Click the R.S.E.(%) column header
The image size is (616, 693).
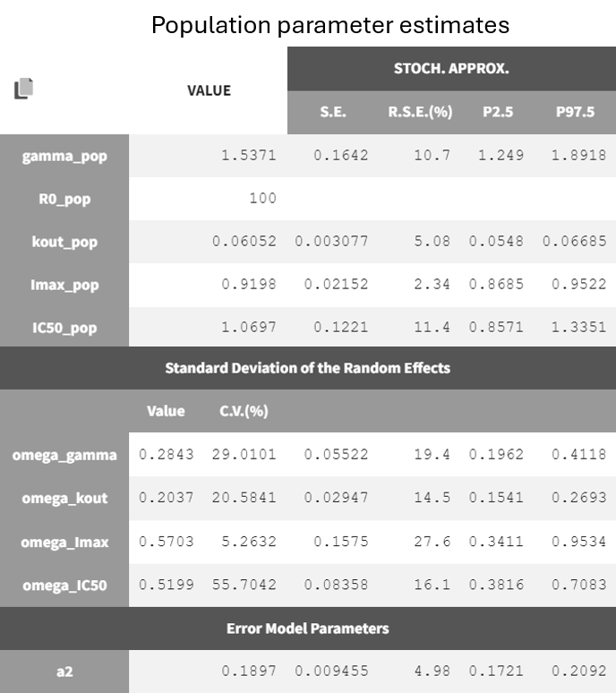[420, 113]
